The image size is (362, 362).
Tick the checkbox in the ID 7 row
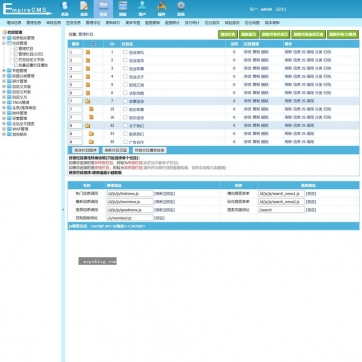(125, 101)
